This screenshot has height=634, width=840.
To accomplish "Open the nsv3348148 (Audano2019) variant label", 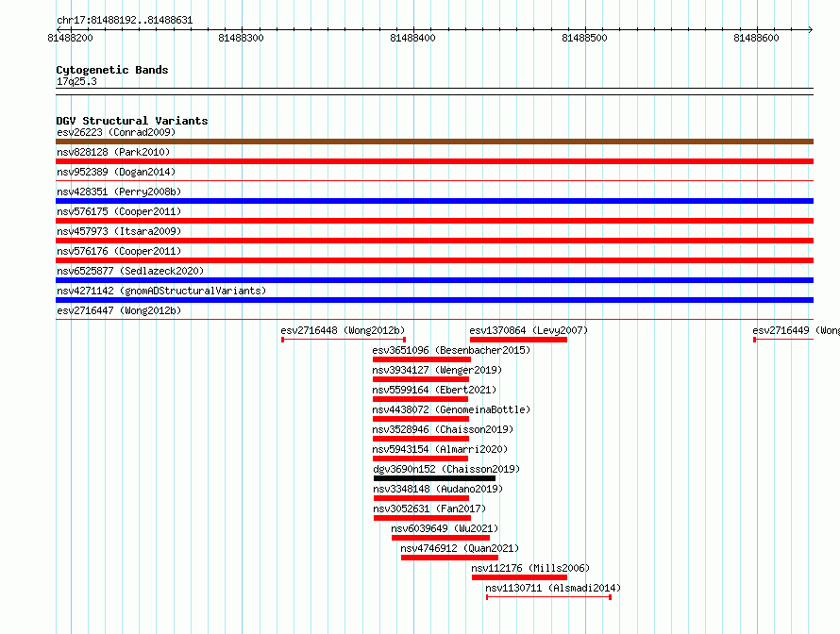I will click(x=438, y=489).
